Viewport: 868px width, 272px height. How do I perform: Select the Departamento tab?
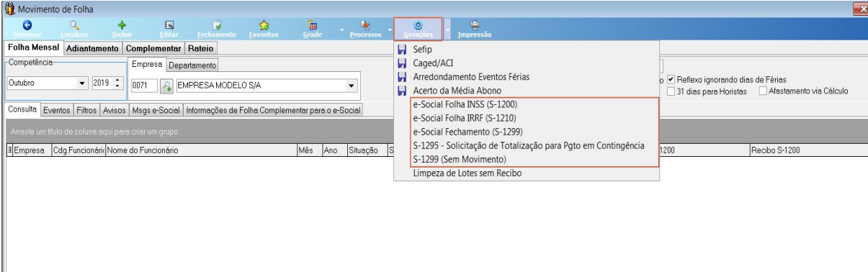192,65
